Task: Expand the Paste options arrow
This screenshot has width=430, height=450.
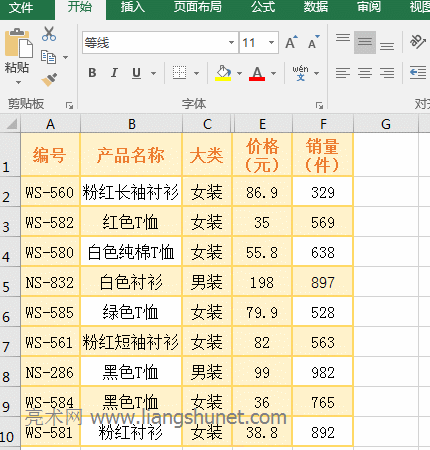Action: (x=18, y=82)
